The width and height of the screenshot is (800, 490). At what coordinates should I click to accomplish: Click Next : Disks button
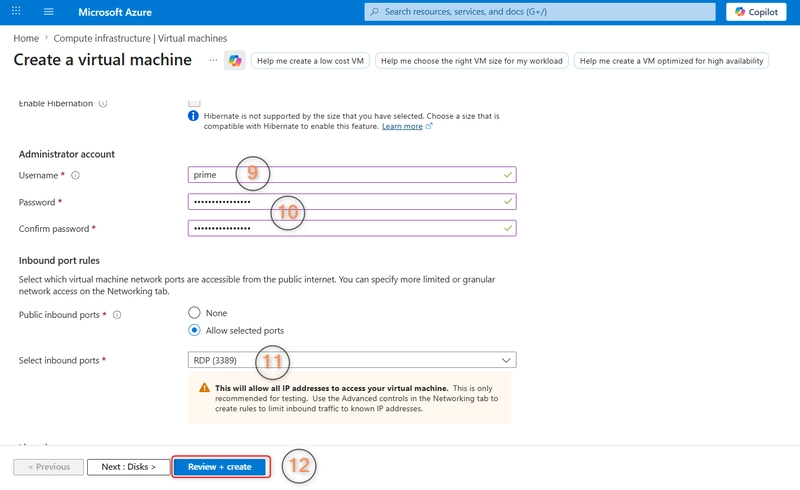[129, 467]
